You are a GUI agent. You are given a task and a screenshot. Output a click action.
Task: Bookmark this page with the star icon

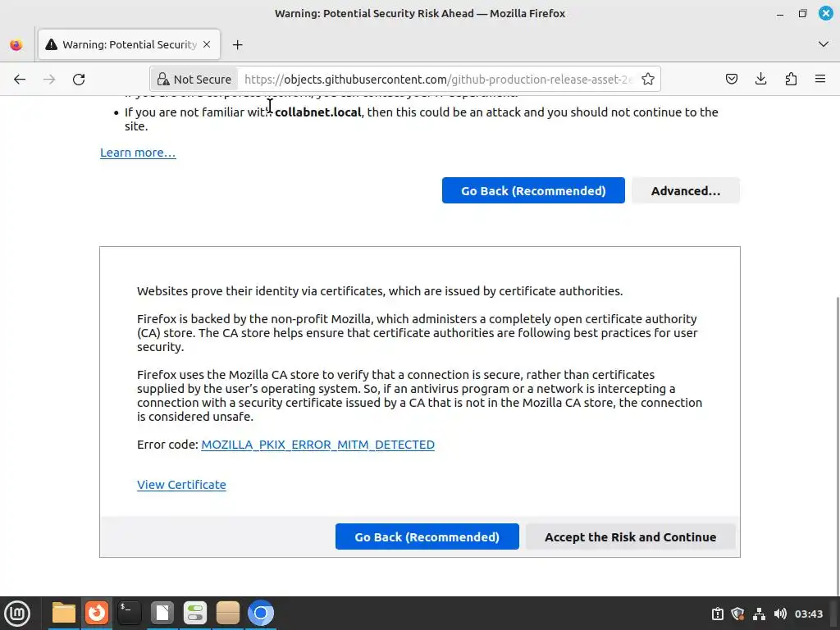[648, 80]
